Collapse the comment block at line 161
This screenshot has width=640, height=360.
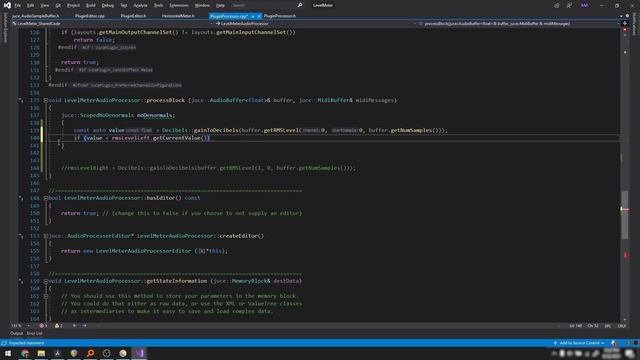(46, 296)
